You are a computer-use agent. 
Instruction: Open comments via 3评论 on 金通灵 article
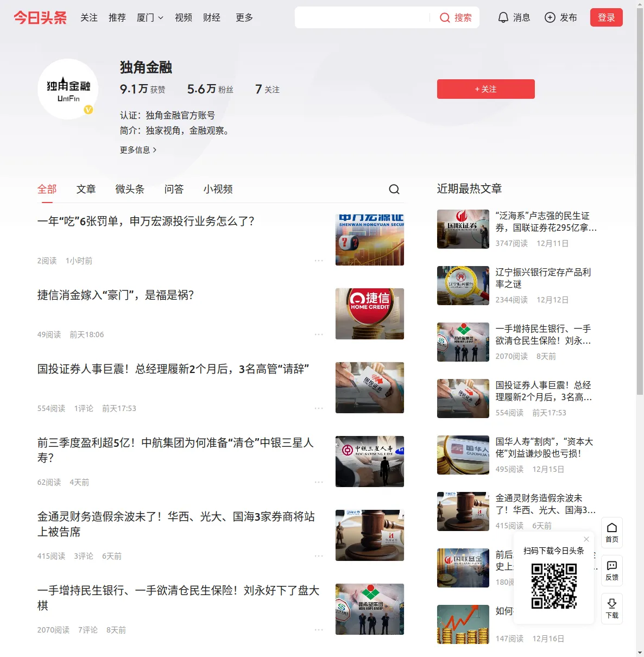tap(84, 556)
